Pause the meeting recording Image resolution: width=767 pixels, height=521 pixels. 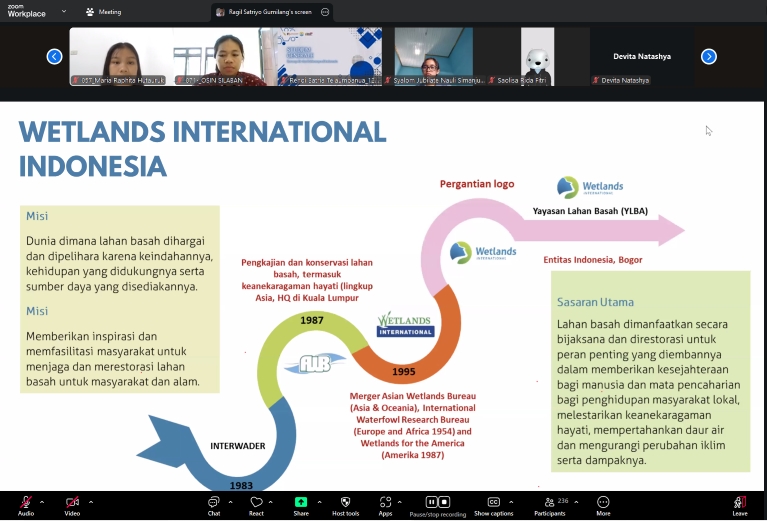pos(431,502)
